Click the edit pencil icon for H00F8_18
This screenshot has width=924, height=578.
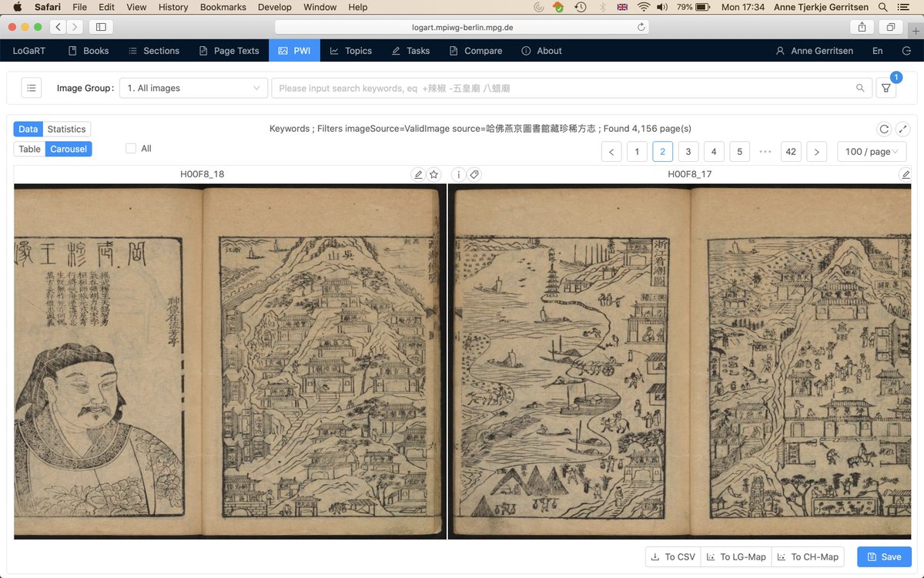[418, 174]
